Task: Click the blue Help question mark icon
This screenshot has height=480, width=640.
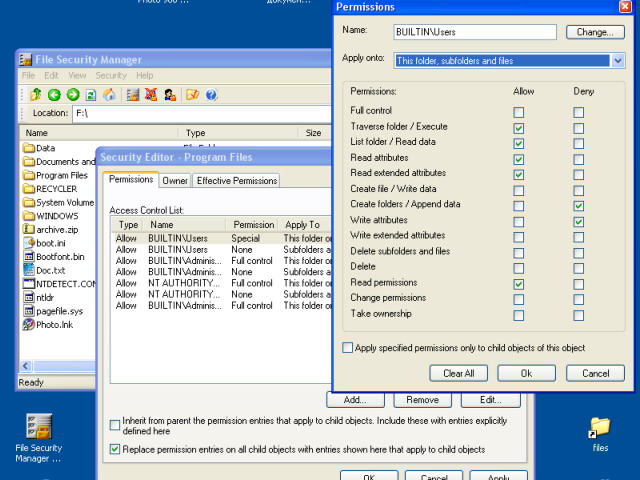Action: (212, 95)
